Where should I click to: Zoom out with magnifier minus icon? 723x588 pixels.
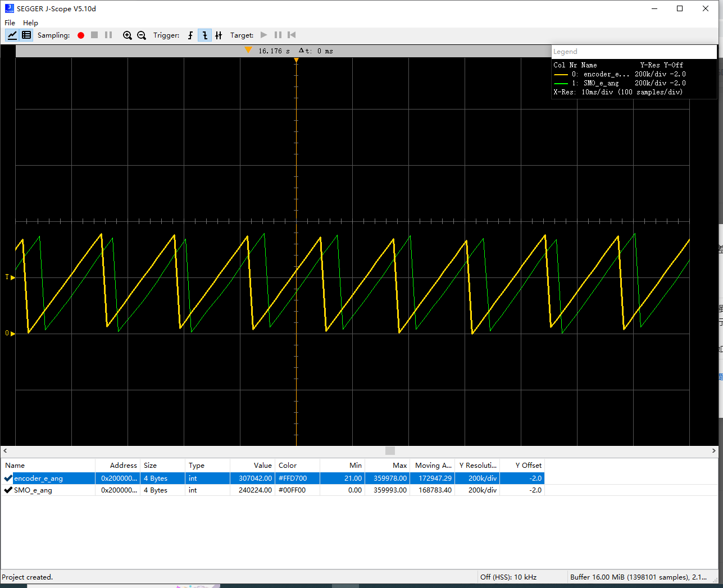142,35
